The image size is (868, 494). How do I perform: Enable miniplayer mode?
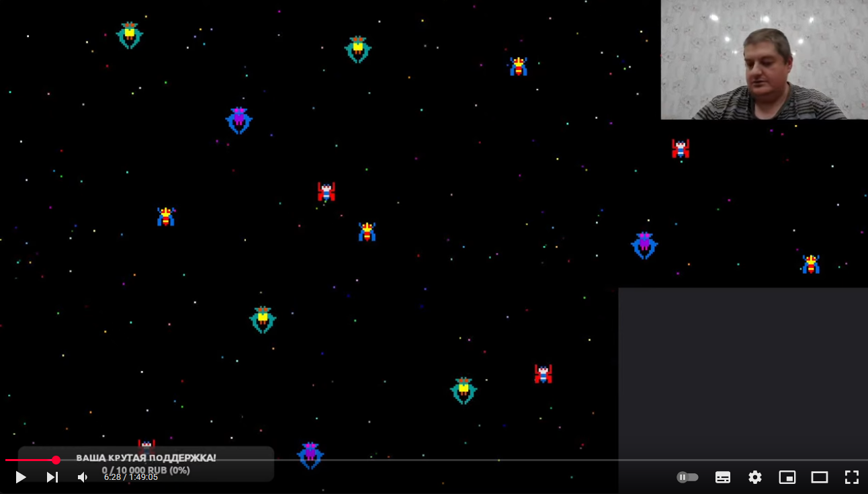787,477
